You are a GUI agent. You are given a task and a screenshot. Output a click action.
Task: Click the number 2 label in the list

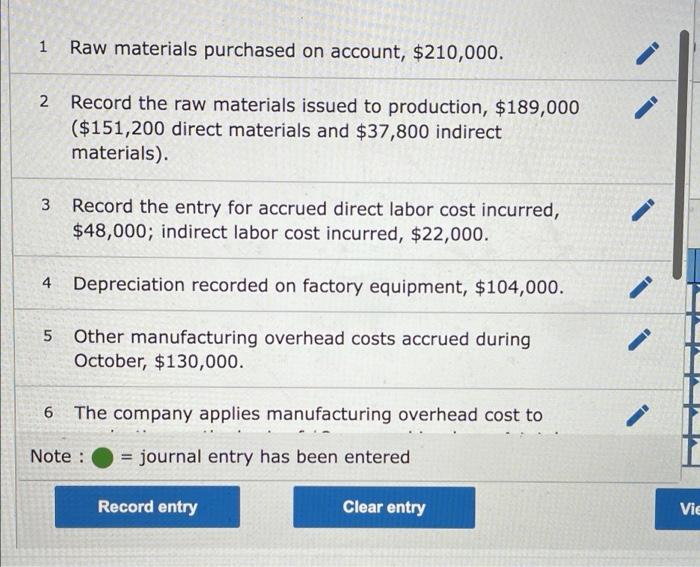44,102
